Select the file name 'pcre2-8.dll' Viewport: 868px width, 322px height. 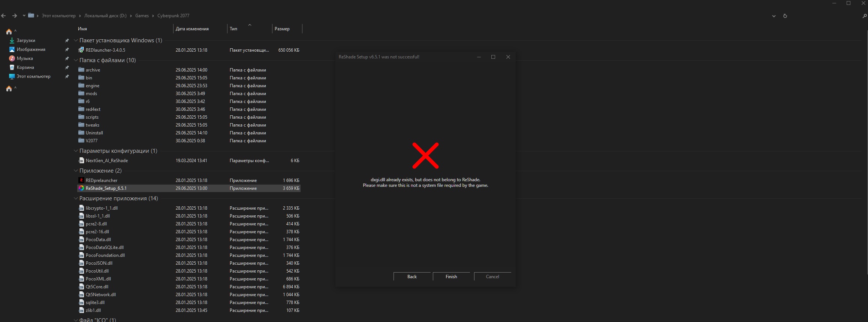click(96, 224)
